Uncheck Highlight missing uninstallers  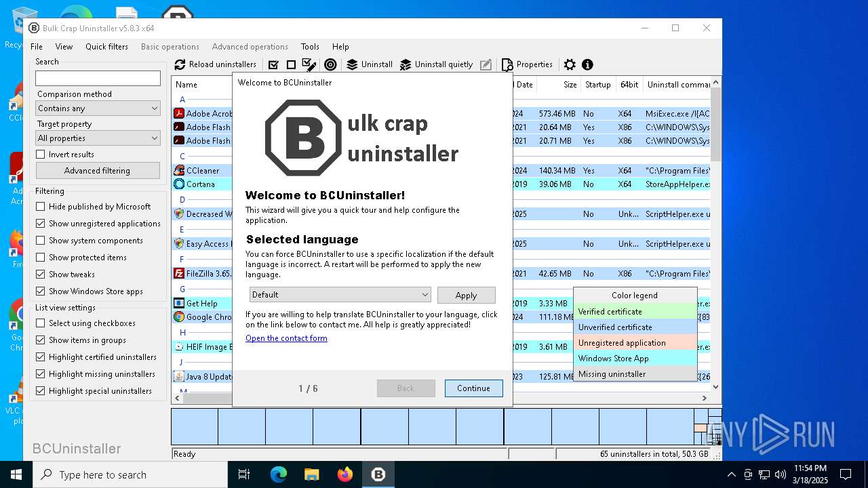point(41,374)
